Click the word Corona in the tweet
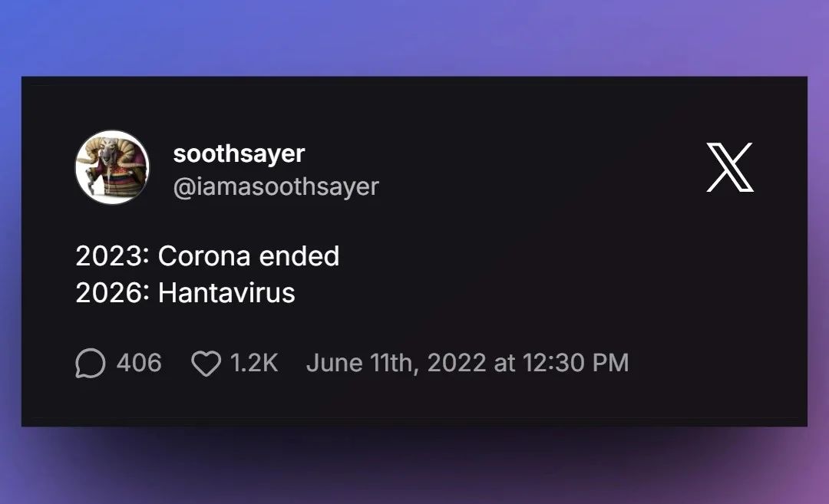This screenshot has height=504, width=829. tap(204, 256)
